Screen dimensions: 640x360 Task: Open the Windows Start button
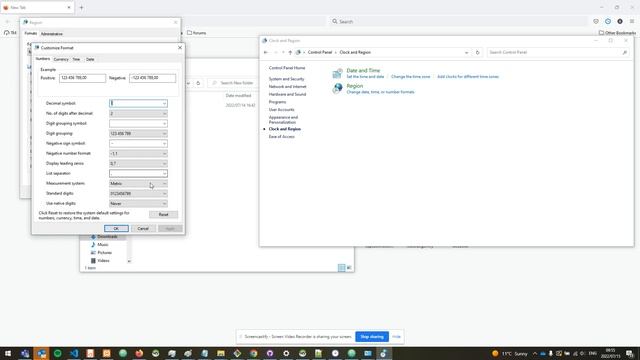click(x=8, y=353)
